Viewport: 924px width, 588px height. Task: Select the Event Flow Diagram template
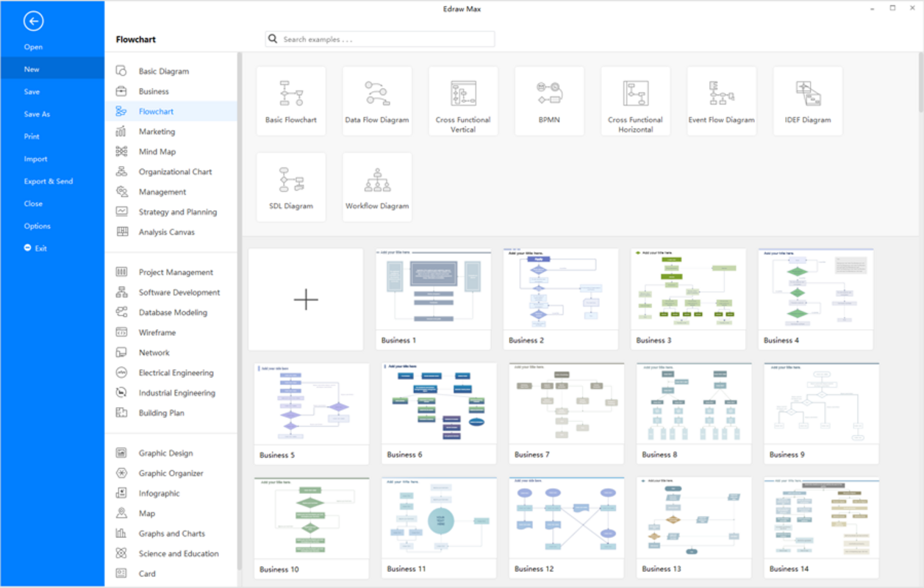[721, 101]
